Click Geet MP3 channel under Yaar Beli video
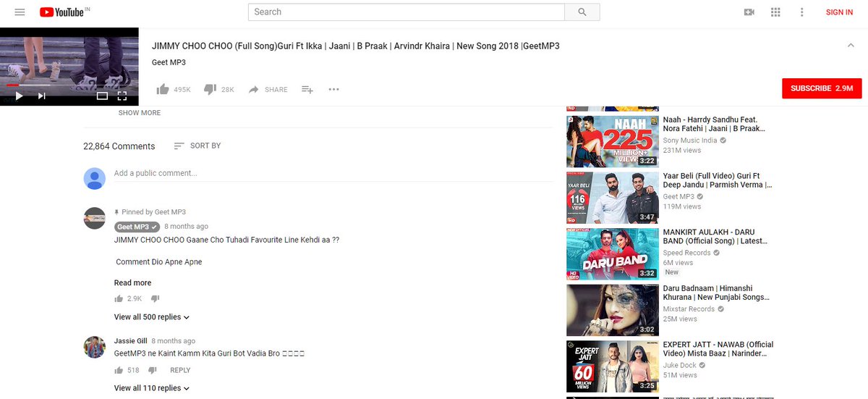The height and width of the screenshot is (399, 868). pyautogui.click(x=678, y=197)
